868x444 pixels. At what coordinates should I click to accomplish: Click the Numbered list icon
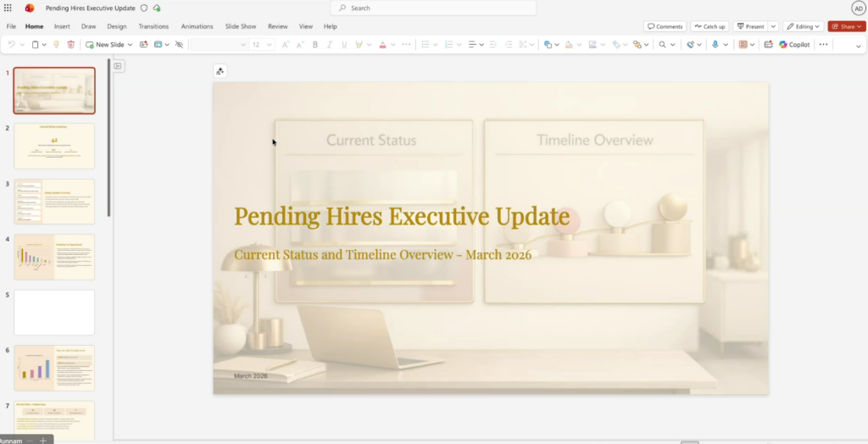click(x=449, y=44)
